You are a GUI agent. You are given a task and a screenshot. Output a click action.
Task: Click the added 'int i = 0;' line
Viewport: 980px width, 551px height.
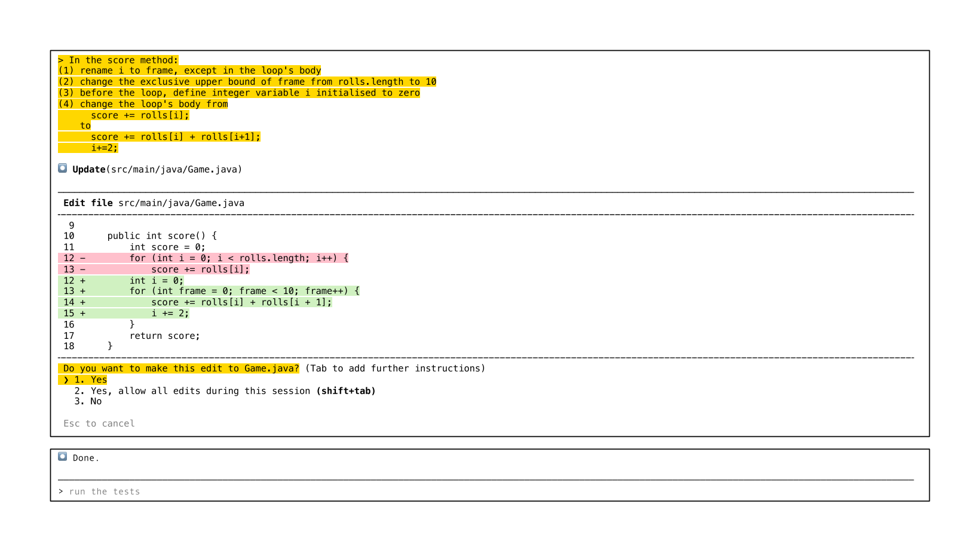pos(157,280)
